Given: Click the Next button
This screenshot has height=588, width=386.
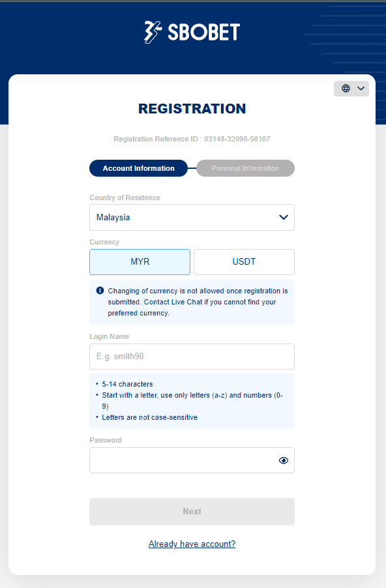Looking at the screenshot, I should pos(192,512).
